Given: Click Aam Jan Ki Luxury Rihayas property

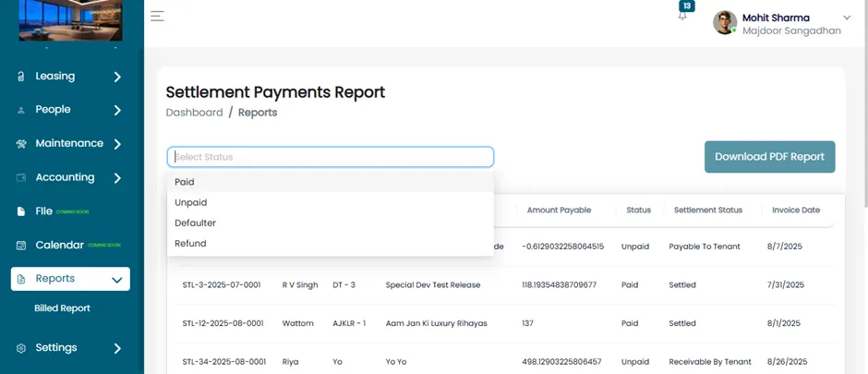Looking at the screenshot, I should pyautogui.click(x=436, y=323).
